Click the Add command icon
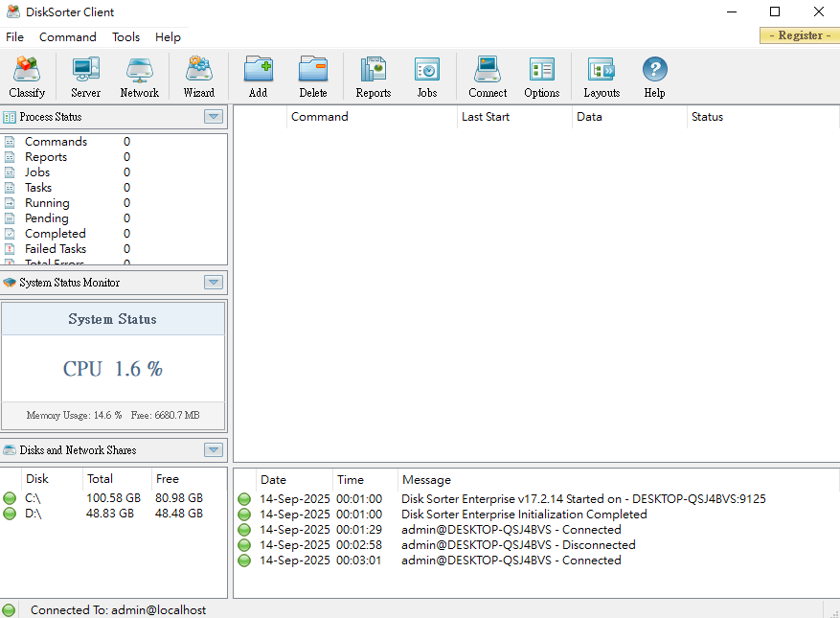This screenshot has height=618, width=840. click(x=259, y=78)
